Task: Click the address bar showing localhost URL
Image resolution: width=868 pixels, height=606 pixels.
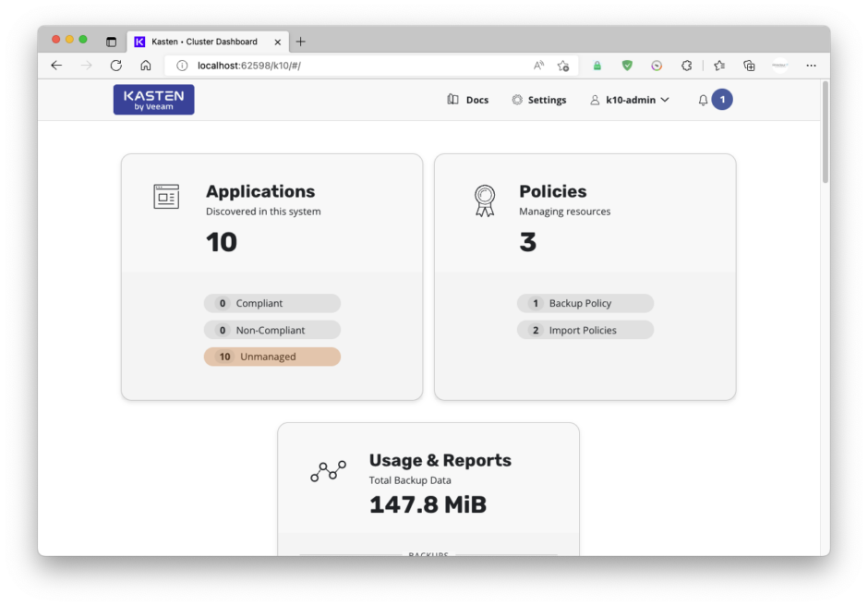Action: tap(351, 66)
